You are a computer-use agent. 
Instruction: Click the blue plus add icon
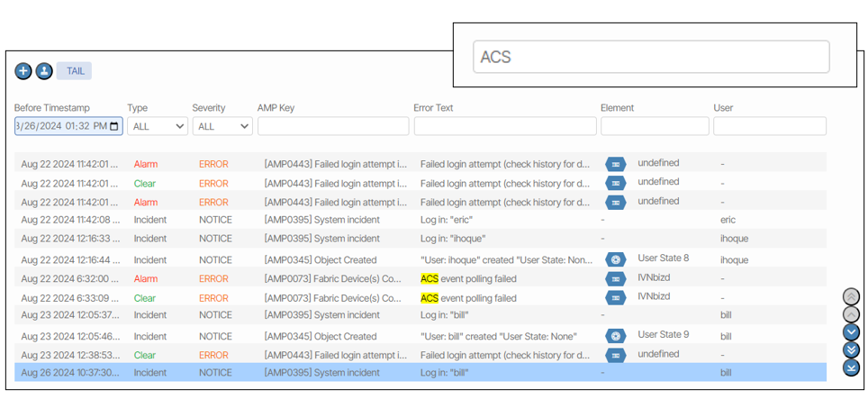(23, 71)
